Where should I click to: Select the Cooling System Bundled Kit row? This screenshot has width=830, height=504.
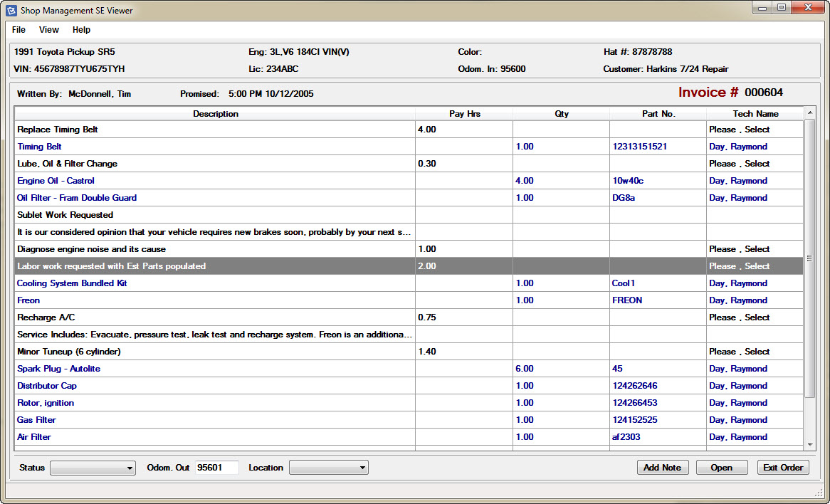pos(409,283)
